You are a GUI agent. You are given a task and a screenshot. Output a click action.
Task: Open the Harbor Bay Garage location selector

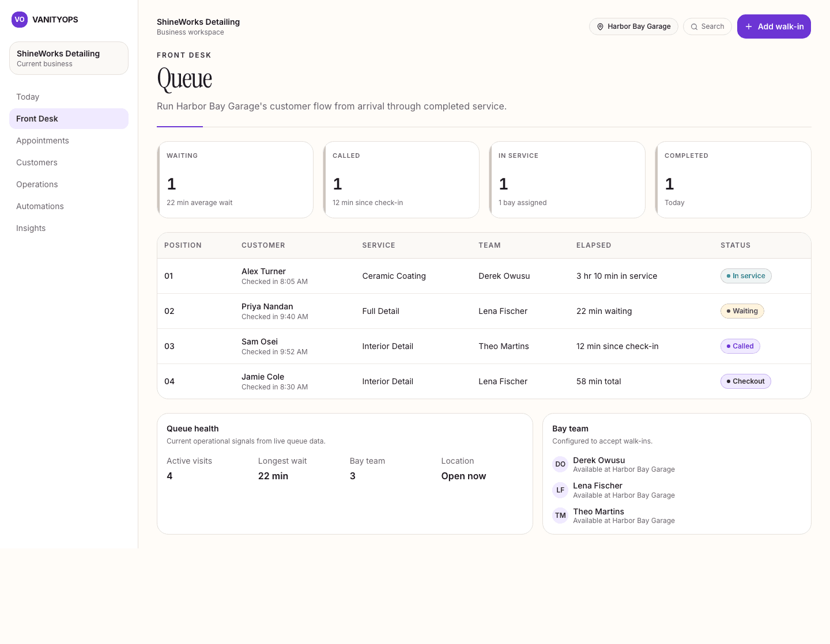click(633, 26)
